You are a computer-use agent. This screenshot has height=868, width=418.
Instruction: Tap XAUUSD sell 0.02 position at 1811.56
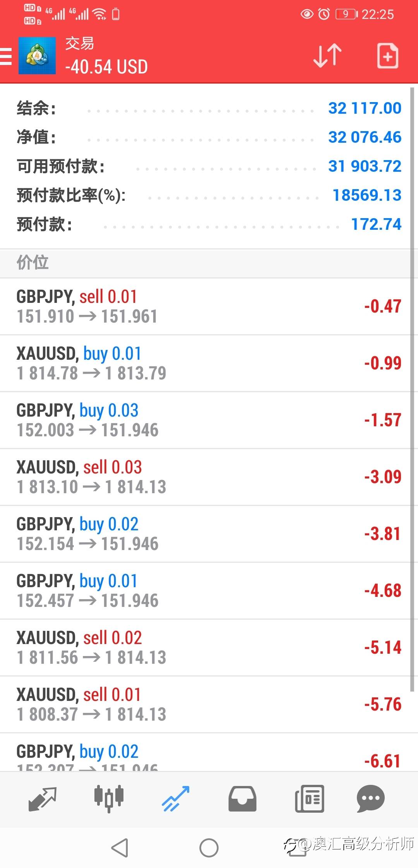pos(205,648)
